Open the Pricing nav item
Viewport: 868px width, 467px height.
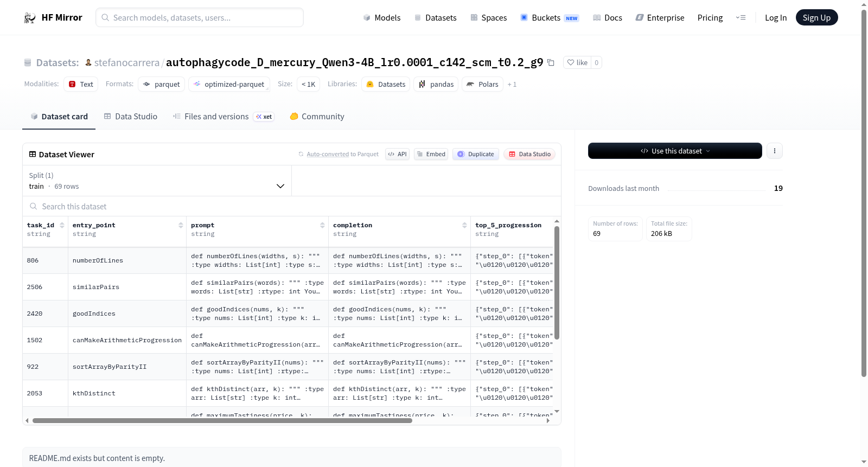[710, 18]
